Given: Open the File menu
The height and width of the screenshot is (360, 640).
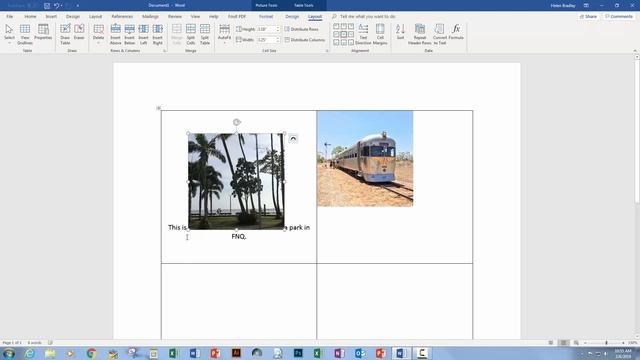Looking at the screenshot, I should click(x=9, y=16).
